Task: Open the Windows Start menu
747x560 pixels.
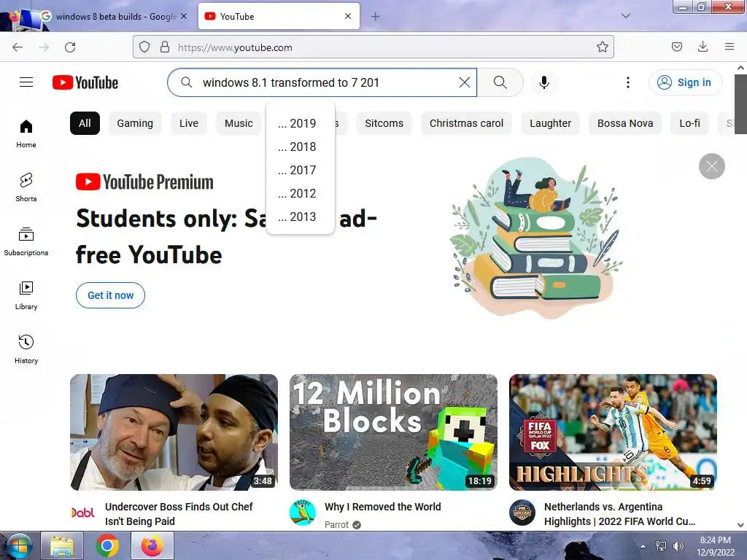Action: coord(19,545)
